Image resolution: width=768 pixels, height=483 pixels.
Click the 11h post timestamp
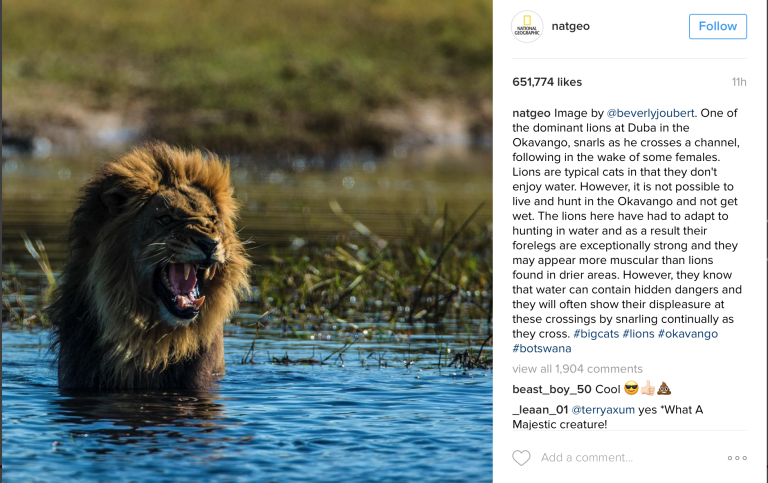click(738, 82)
